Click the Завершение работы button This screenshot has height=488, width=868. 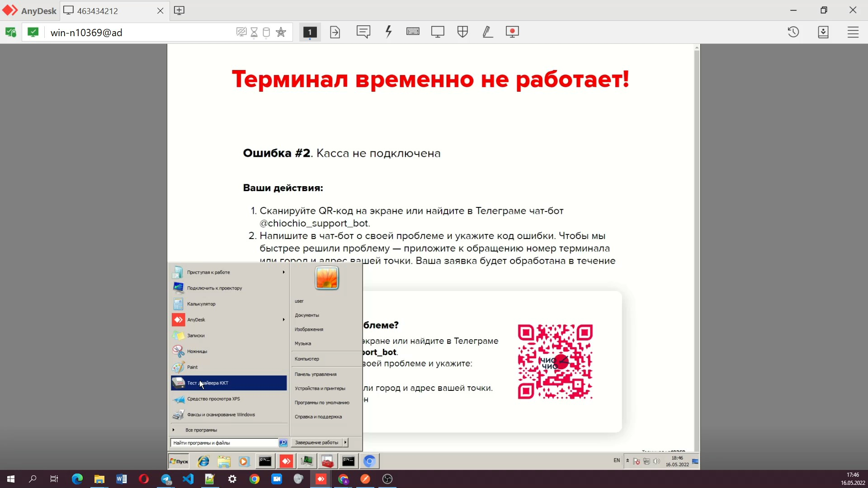316,442
